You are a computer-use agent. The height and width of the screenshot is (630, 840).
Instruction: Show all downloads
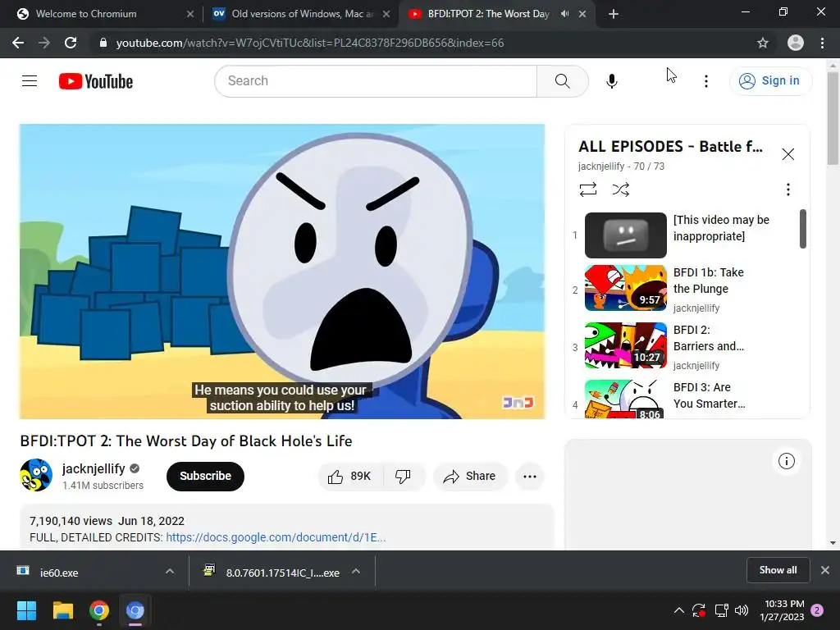(778, 570)
